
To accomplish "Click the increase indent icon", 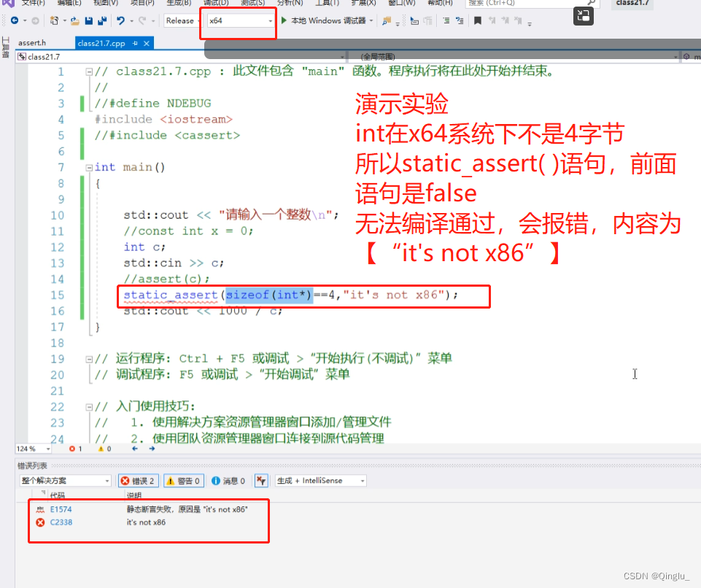I will pyautogui.click(x=460, y=21).
